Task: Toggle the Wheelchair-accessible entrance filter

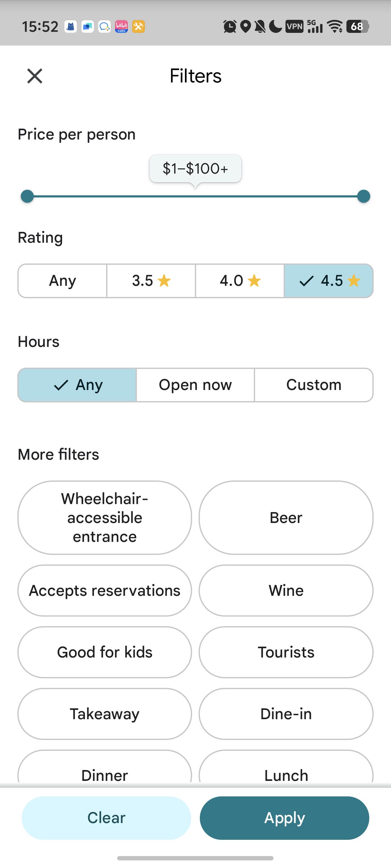Action: click(105, 518)
